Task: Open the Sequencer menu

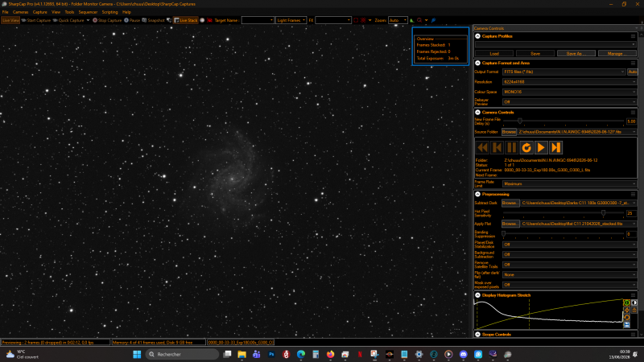Action: [x=88, y=12]
